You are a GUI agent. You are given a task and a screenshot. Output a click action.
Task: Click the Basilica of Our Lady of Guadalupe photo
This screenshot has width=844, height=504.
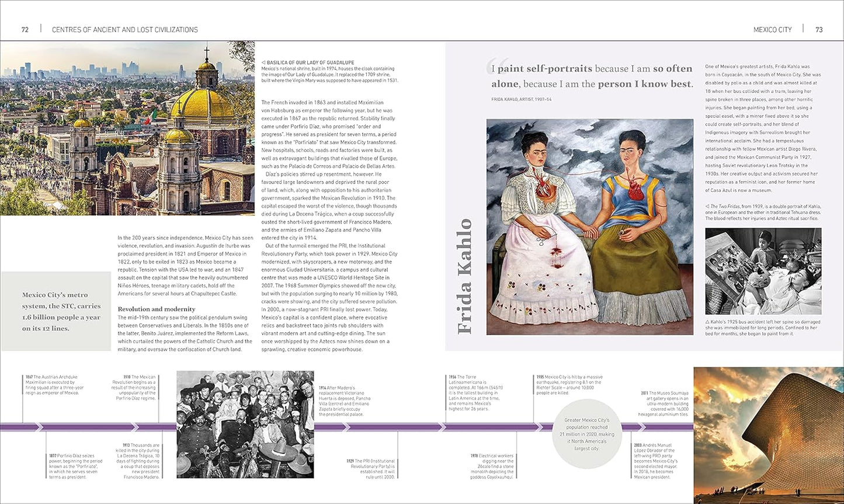[127, 128]
